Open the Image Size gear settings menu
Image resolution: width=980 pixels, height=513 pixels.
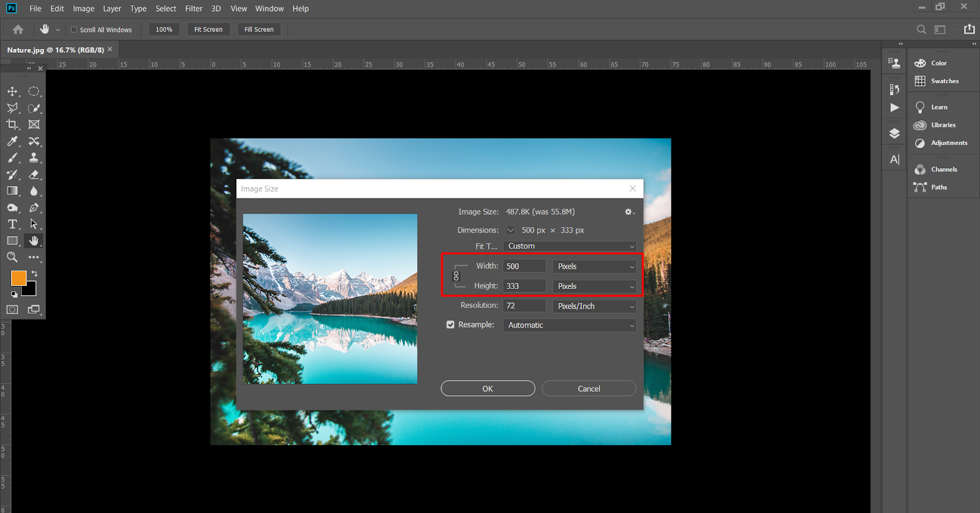(629, 212)
